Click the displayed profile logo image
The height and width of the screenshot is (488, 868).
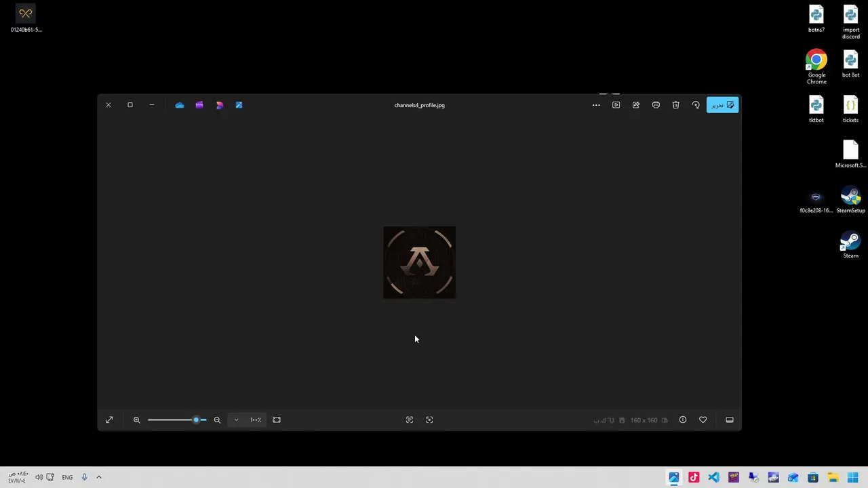coord(420,262)
